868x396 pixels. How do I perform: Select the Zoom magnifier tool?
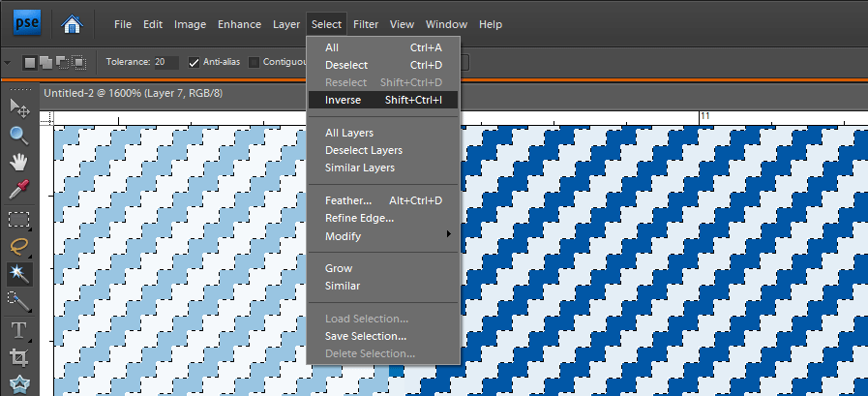(x=19, y=136)
